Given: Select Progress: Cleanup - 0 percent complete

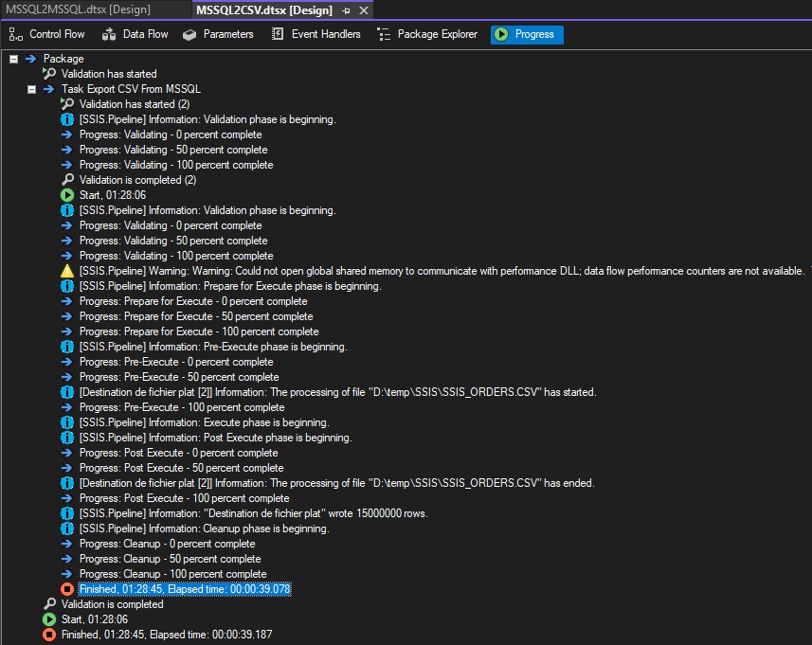Looking at the screenshot, I should click(168, 544).
